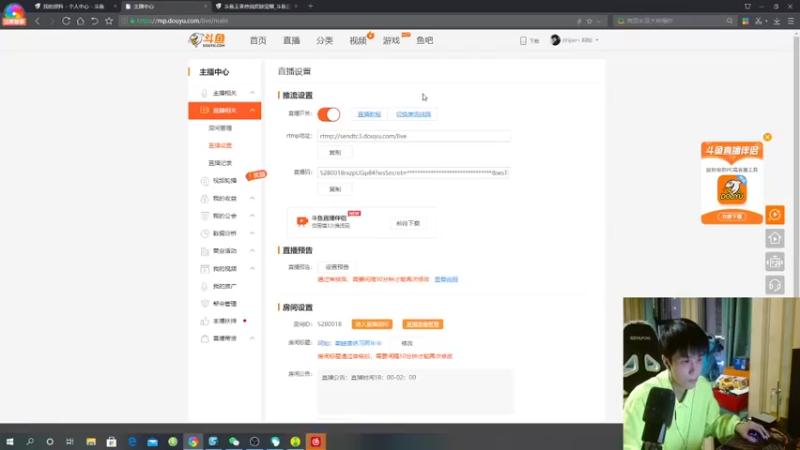This screenshot has width=800, height=450.
Task: Click the bag icon in the last sidebar row
Action: [205, 338]
